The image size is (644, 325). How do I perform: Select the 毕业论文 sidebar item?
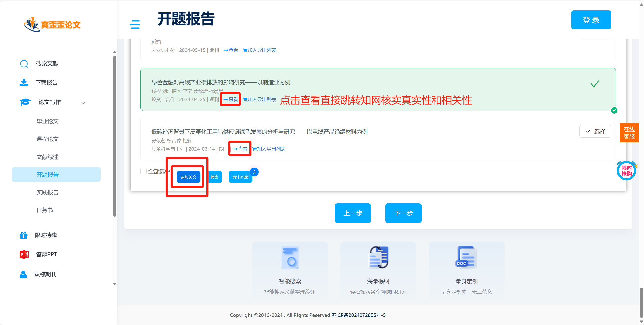click(47, 121)
